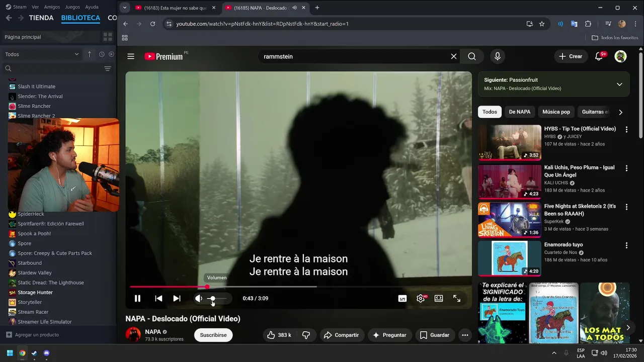Viewport: 644px width, 362px height.
Task: Open options for Five Nights at Skeleton's 2
Action: point(626,207)
